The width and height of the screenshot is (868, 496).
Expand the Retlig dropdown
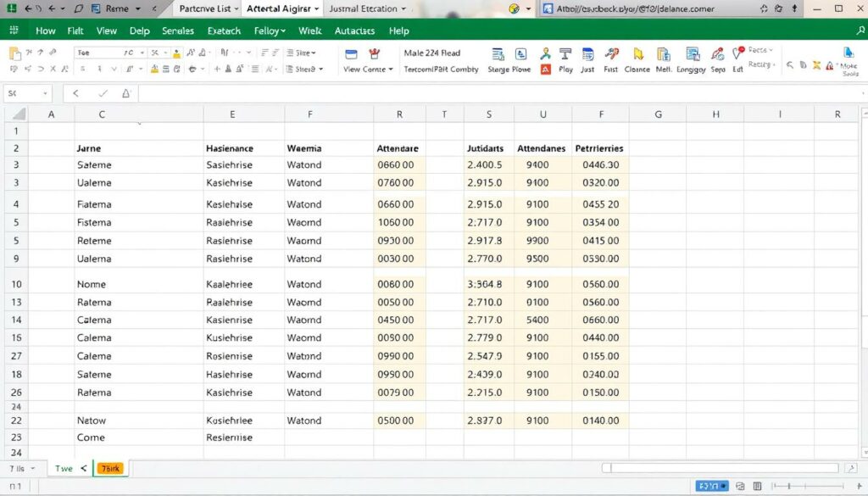(x=762, y=64)
